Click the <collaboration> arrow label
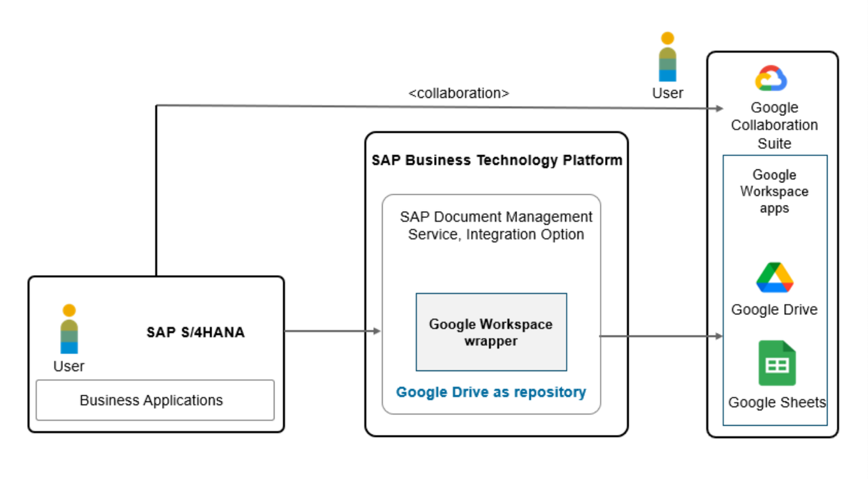The image size is (868, 479). (459, 94)
